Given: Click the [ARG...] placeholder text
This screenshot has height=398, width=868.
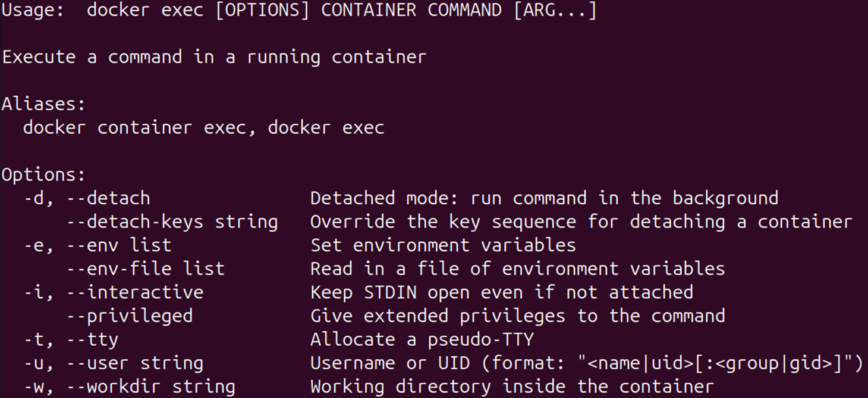Looking at the screenshot, I should tap(555, 10).
